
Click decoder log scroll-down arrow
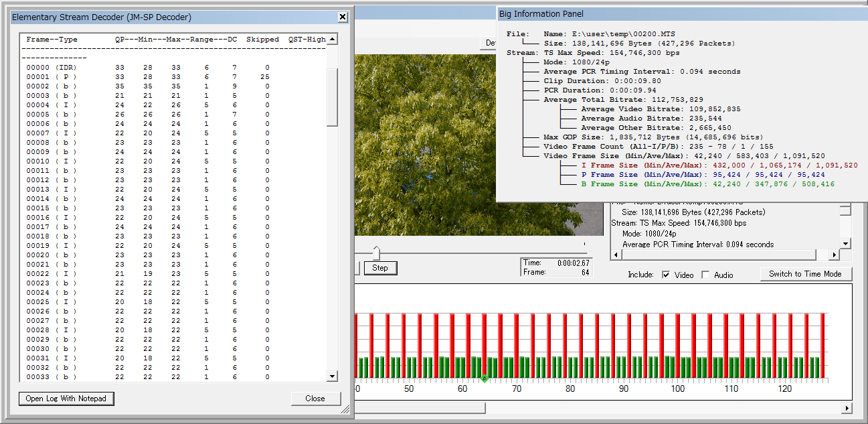click(x=332, y=376)
